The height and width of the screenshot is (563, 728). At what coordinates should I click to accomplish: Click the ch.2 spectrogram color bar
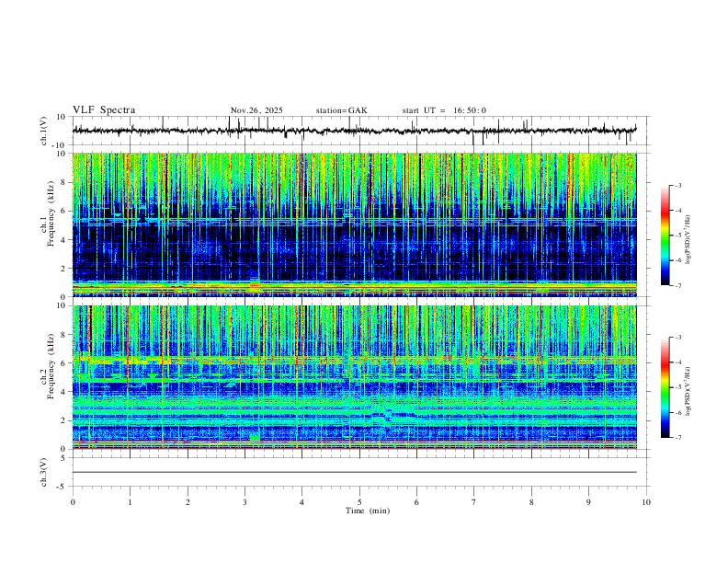[x=665, y=387]
